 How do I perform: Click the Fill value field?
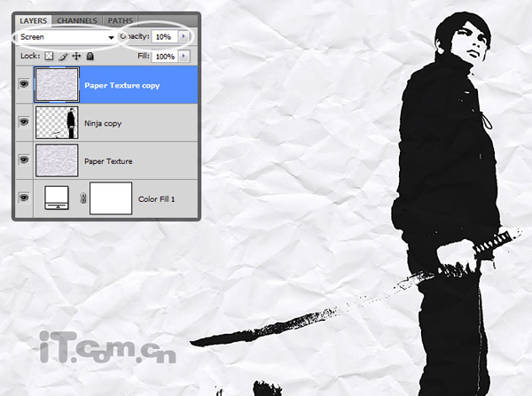165,57
